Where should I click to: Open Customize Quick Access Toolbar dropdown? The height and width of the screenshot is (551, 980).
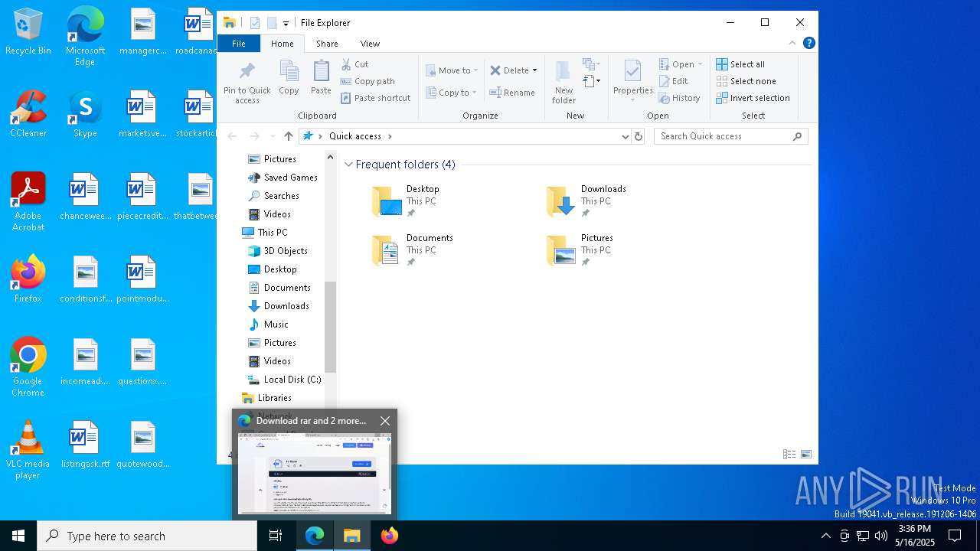click(286, 24)
